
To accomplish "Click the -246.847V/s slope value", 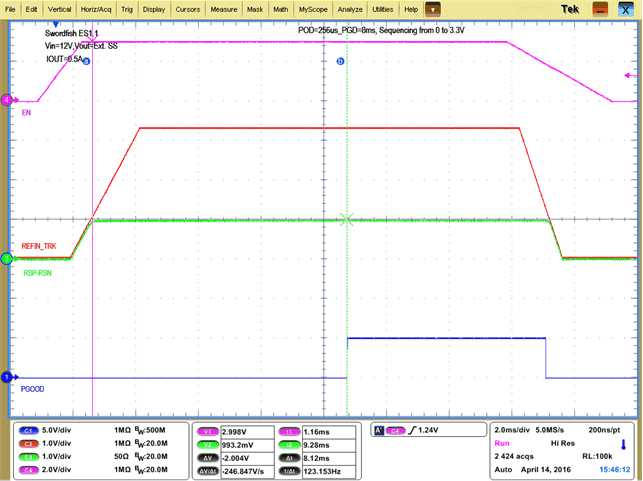I will click(247, 471).
